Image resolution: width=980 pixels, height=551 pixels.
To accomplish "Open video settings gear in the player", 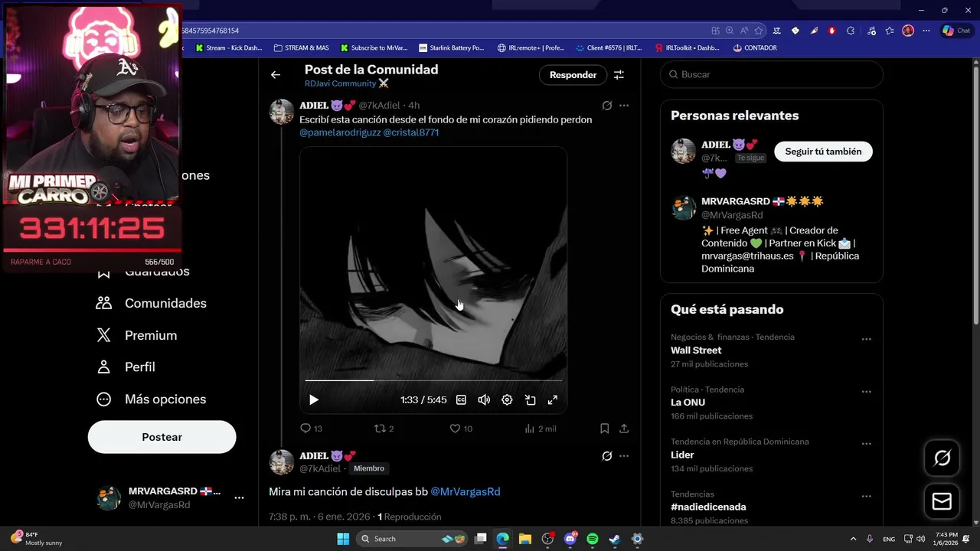I will [x=507, y=399].
